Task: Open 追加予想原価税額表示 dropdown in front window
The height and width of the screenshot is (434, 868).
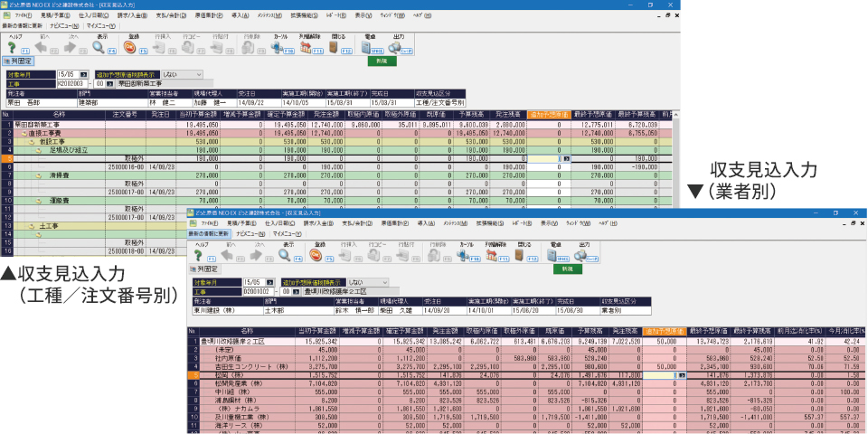Action: (368, 282)
